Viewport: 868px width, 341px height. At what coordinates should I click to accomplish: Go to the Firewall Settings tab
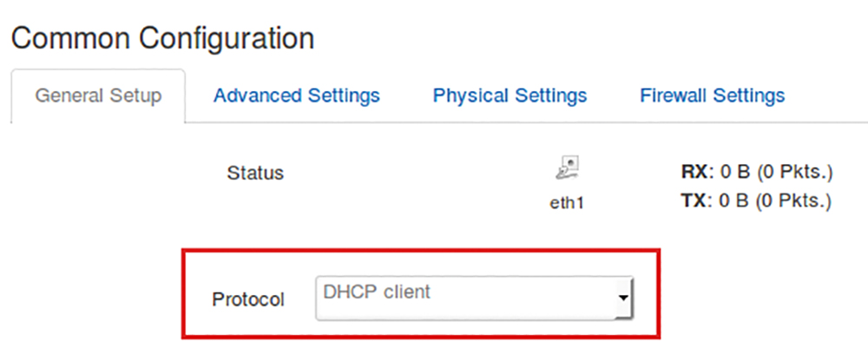point(713,95)
